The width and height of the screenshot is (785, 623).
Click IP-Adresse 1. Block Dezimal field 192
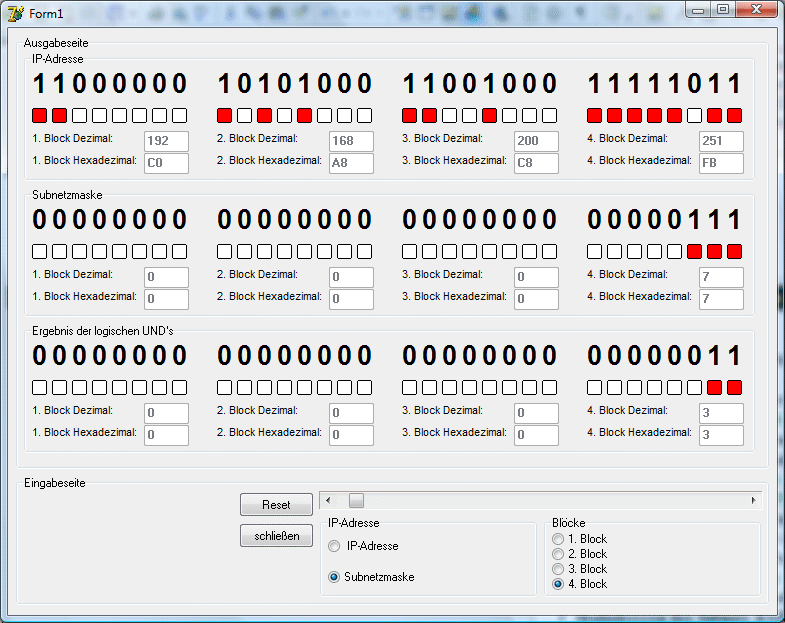tap(166, 141)
